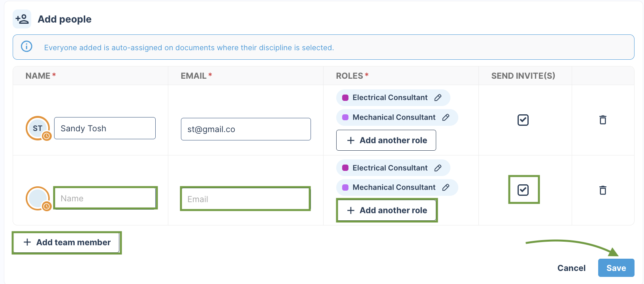
Task: Click the Add people header icon
Action: click(x=22, y=19)
